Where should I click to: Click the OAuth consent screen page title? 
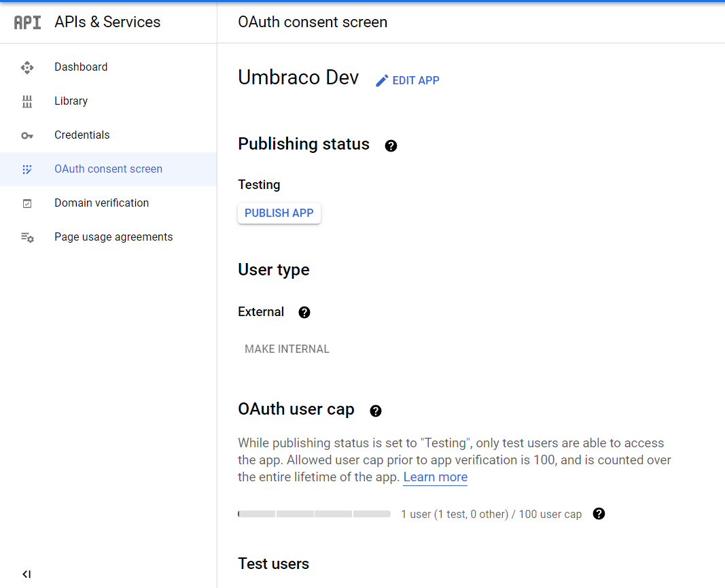tap(313, 22)
